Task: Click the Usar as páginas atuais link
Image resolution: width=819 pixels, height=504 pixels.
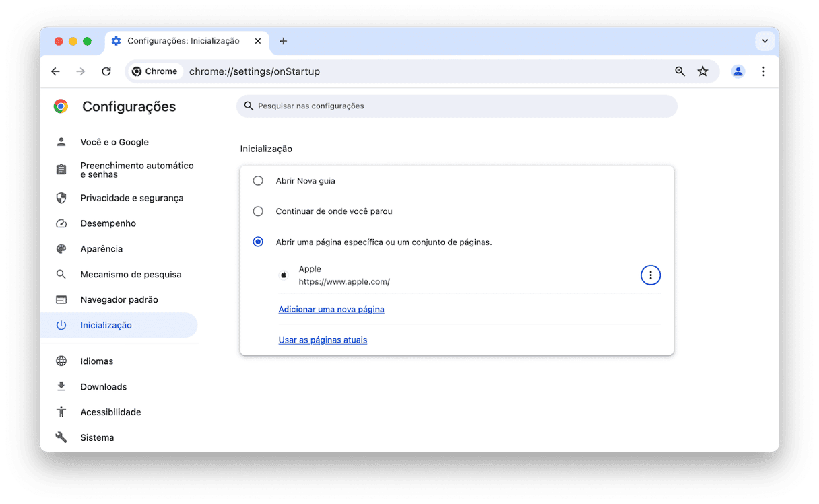Action: [x=323, y=340]
